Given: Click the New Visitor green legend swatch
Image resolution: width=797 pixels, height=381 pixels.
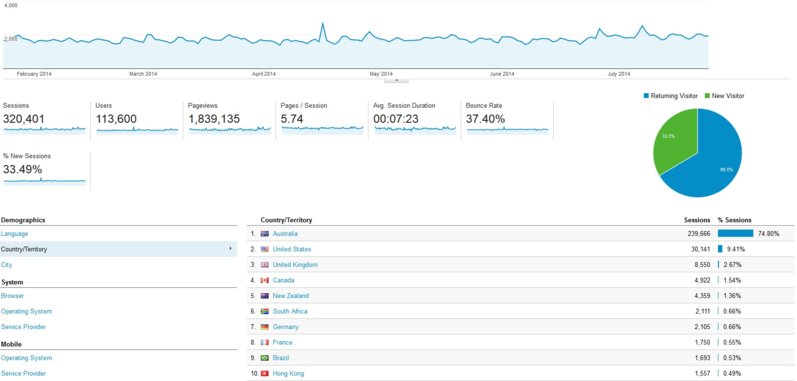Looking at the screenshot, I should (708, 96).
